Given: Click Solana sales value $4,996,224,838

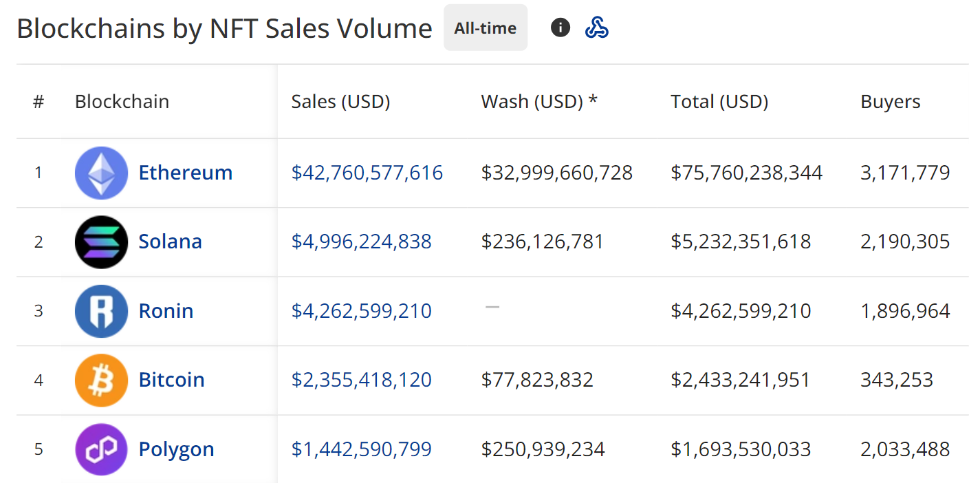Looking at the screenshot, I should [x=361, y=242].
